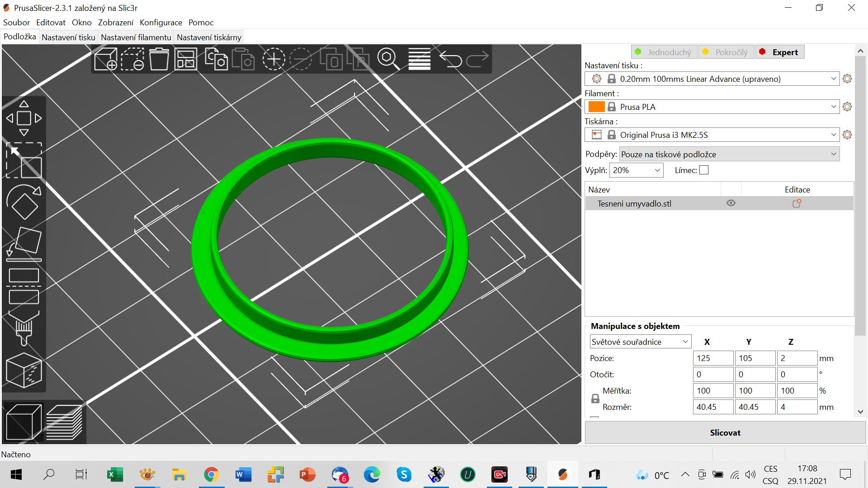Switch to sliced layers preview view
868x488 pixels.
[x=64, y=422]
